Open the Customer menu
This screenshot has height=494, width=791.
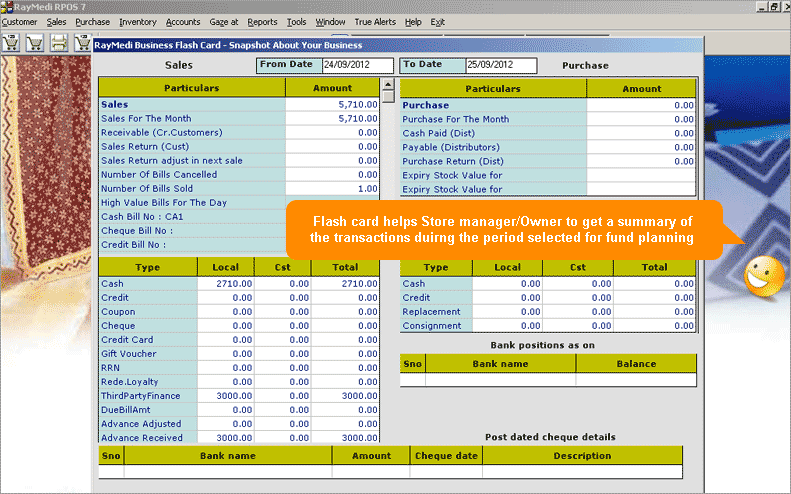[19, 21]
